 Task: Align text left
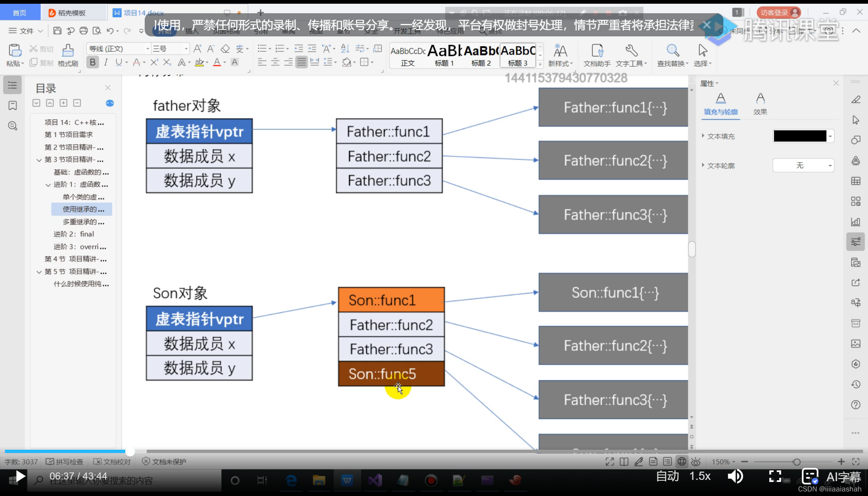coord(262,62)
